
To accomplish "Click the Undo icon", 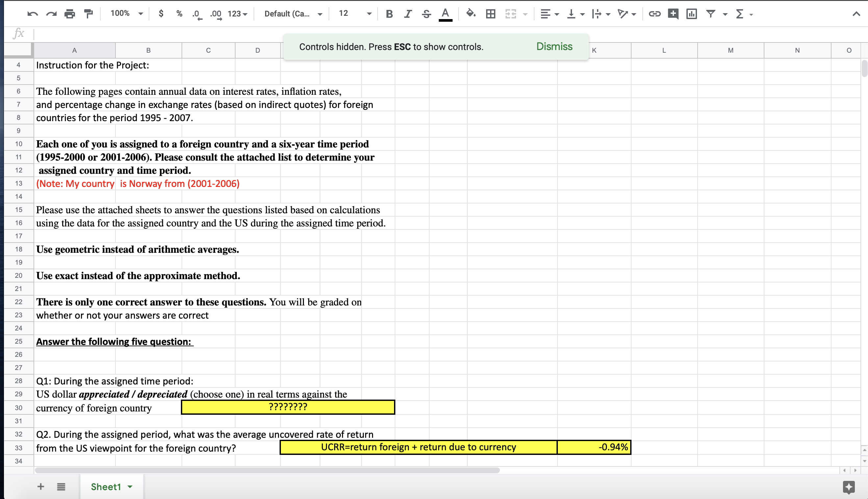I will click(33, 14).
